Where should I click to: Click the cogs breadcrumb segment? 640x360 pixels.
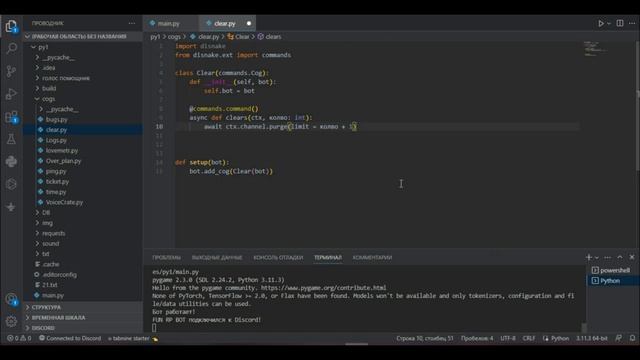[x=174, y=37]
